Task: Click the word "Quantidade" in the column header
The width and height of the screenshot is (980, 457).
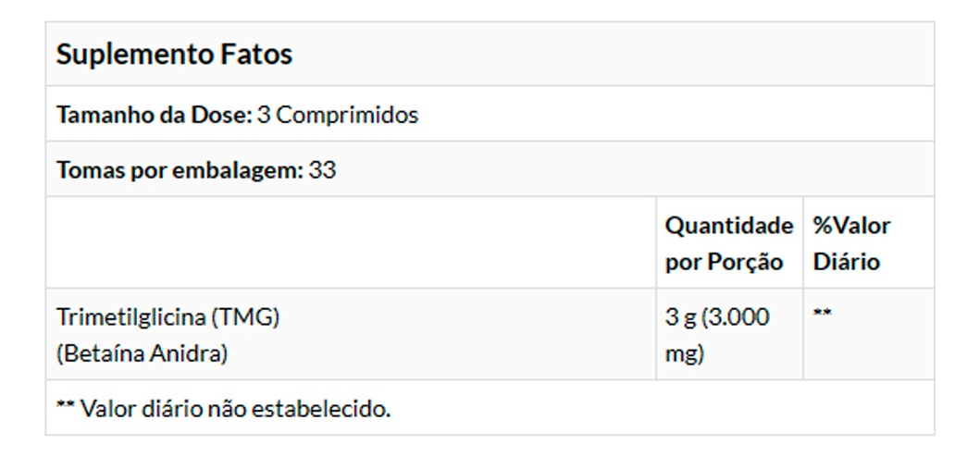Action: pyautogui.click(x=729, y=226)
